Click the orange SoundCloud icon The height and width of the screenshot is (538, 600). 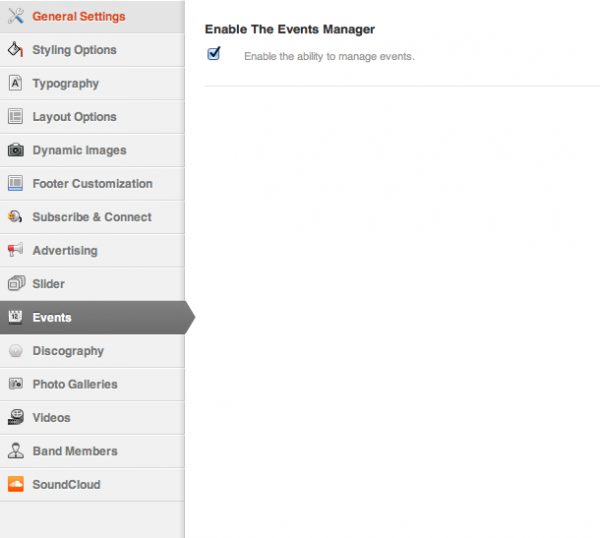pyautogui.click(x=15, y=485)
